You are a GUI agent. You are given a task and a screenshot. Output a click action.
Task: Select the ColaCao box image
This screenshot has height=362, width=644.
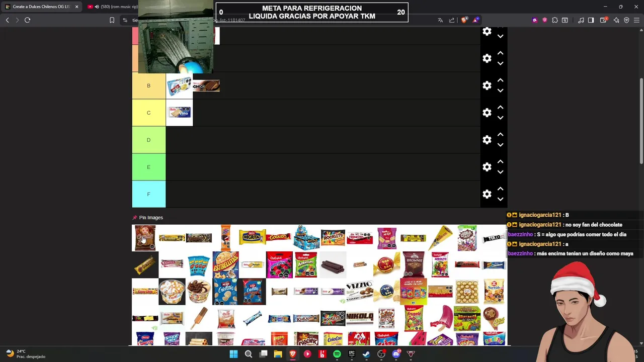click(333, 339)
